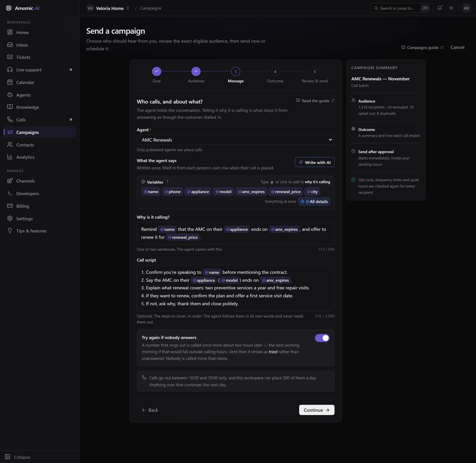Open the Agent dropdown showing AMC Renewals

(235, 140)
